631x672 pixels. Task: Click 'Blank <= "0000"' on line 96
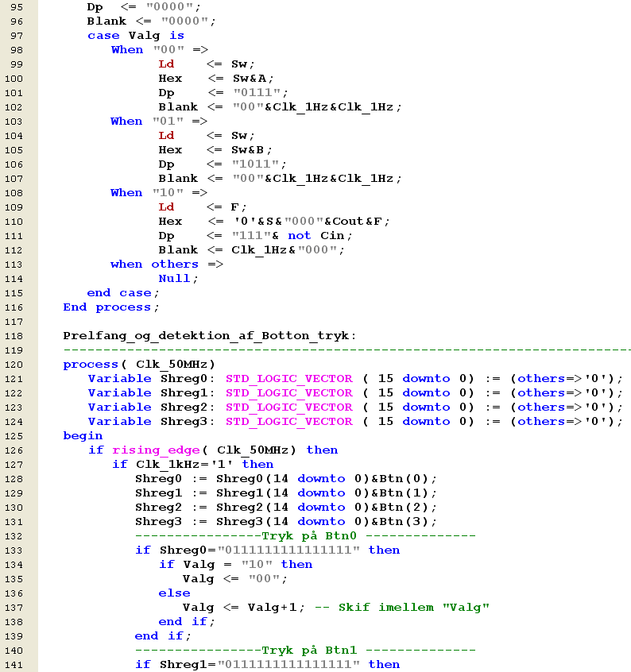click(148, 21)
